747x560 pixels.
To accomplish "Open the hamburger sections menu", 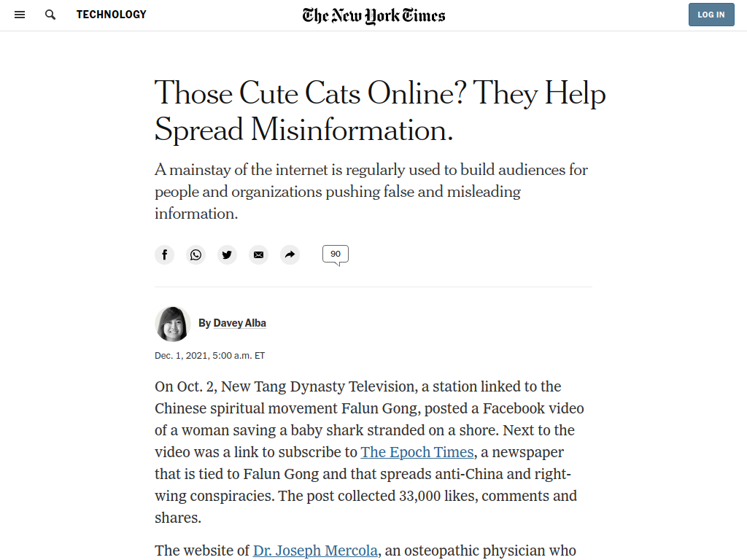I will click(20, 15).
